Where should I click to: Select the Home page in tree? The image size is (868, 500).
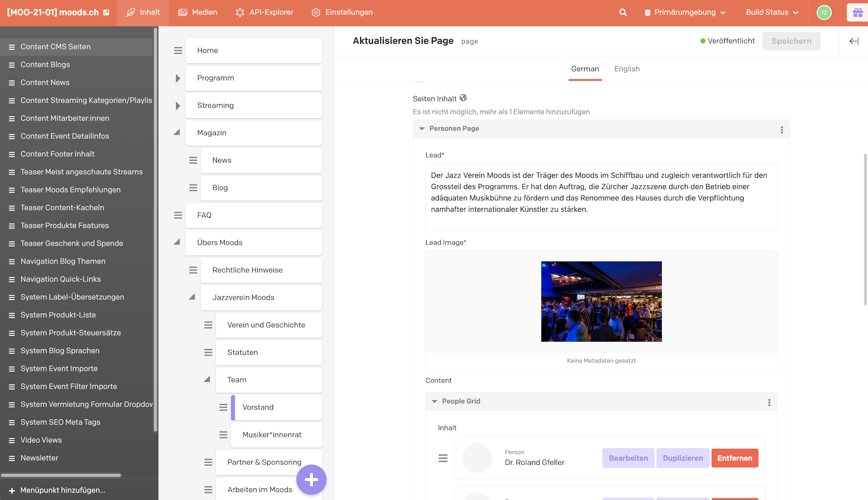tap(254, 51)
